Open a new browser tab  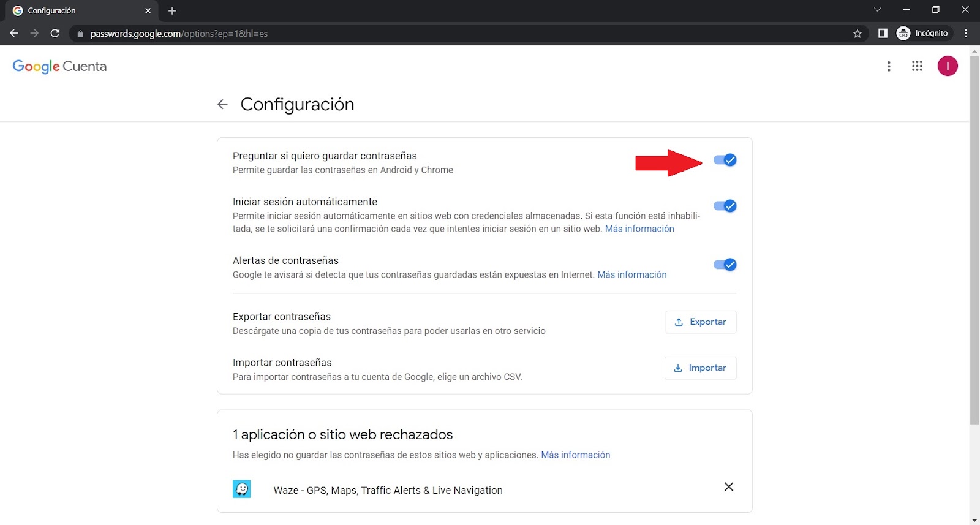coord(172,10)
